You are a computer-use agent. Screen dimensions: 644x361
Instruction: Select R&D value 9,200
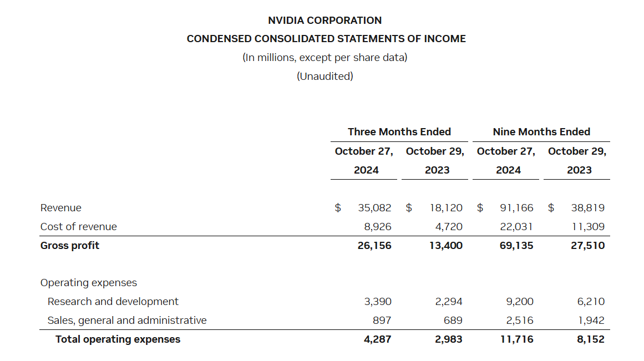(520, 302)
